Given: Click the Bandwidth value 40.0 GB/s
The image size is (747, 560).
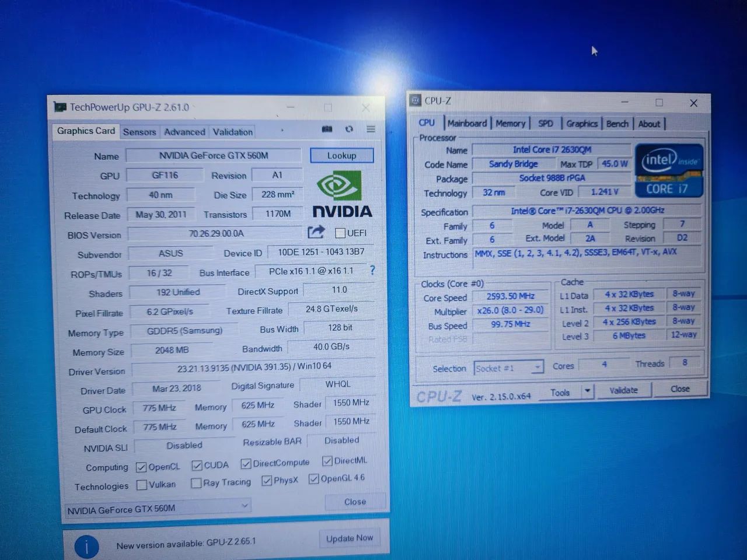Looking at the screenshot, I should pyautogui.click(x=331, y=346).
